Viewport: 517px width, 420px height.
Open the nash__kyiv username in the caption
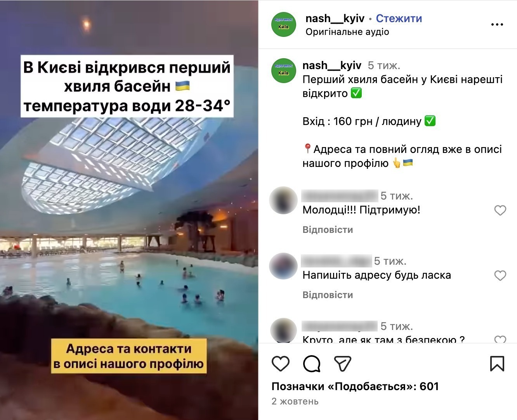coord(332,65)
